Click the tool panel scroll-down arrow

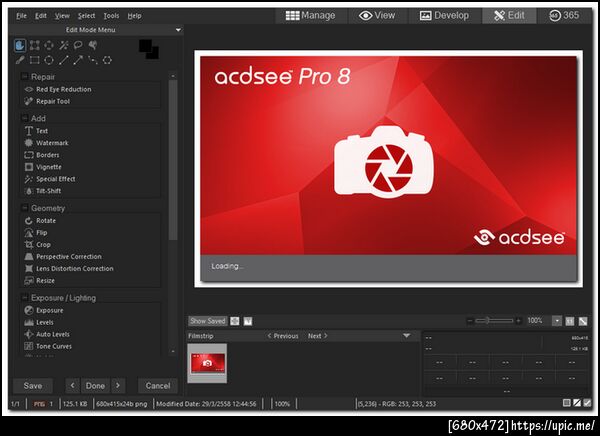click(x=173, y=351)
